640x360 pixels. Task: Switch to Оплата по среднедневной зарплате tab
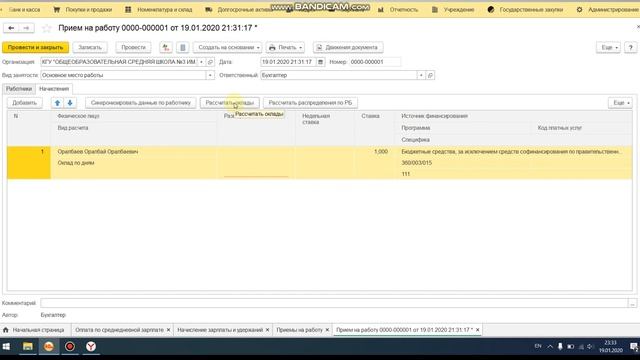pyautogui.click(x=119, y=330)
